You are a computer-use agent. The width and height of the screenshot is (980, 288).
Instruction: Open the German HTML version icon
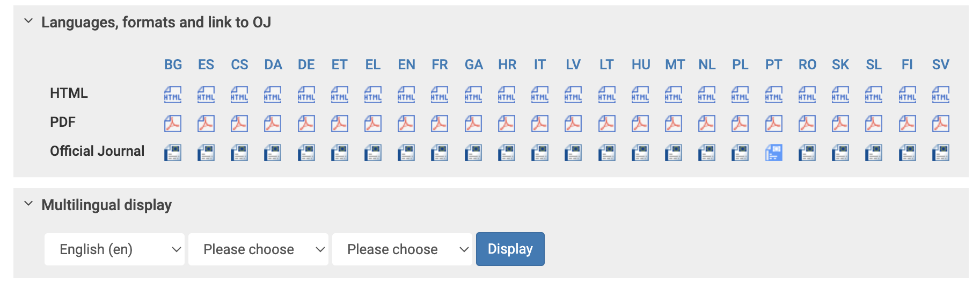point(306,95)
